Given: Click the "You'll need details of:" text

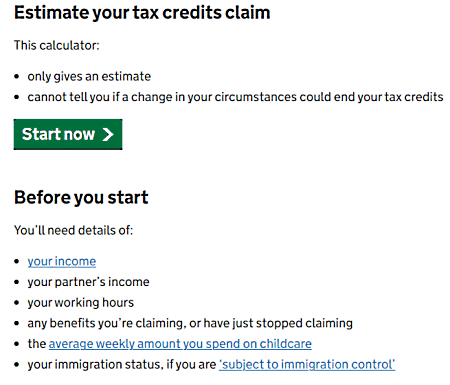Looking at the screenshot, I should (73, 230).
